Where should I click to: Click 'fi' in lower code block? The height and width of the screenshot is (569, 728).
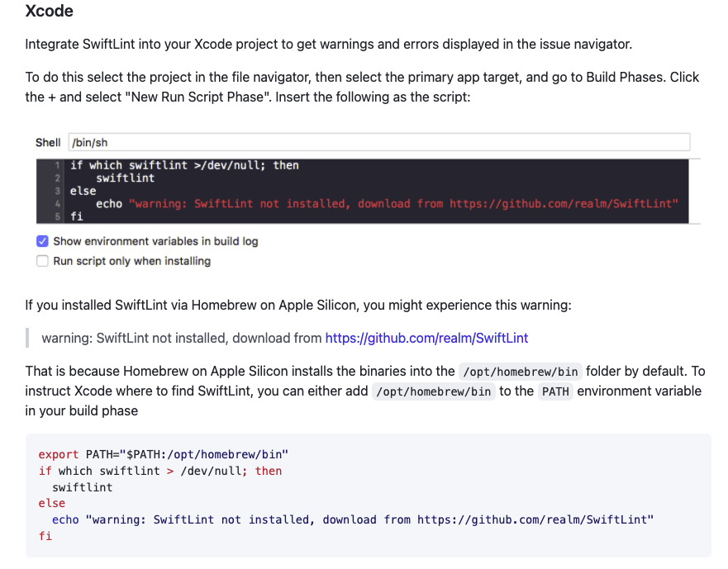45,536
